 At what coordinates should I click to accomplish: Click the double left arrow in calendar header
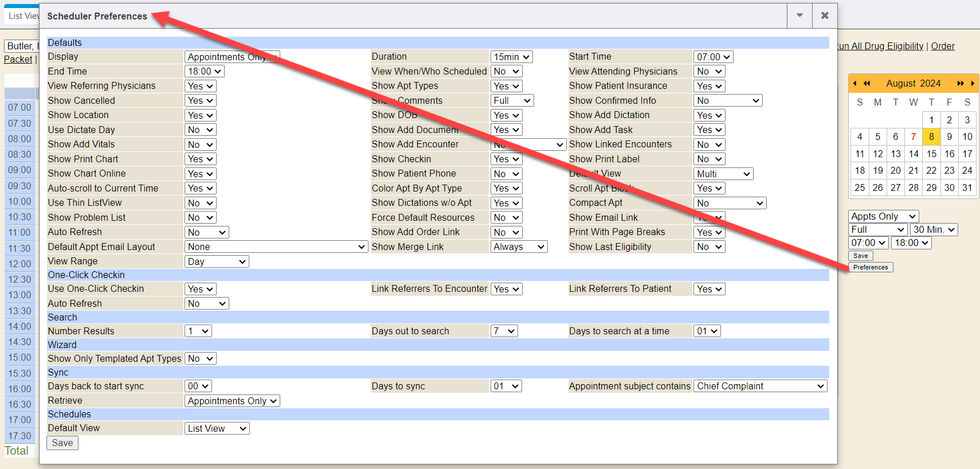coord(867,83)
